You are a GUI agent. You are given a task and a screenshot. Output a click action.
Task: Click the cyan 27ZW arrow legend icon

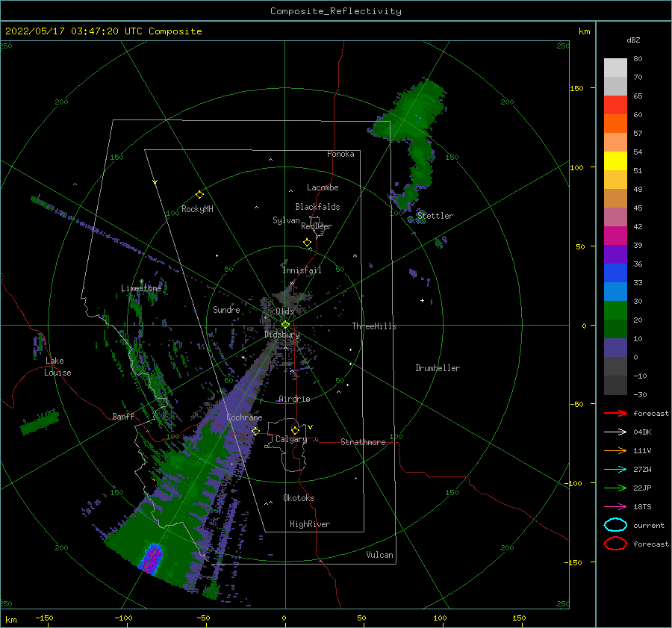coord(615,470)
